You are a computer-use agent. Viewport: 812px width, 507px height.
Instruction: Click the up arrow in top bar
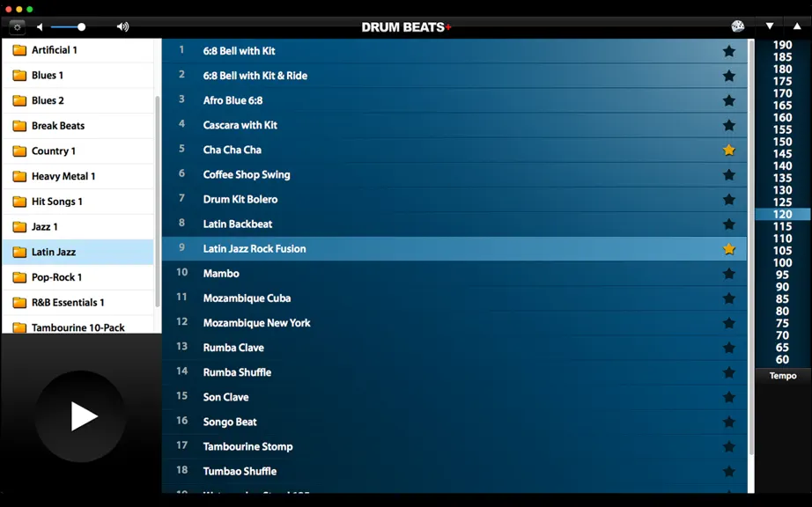coord(797,26)
